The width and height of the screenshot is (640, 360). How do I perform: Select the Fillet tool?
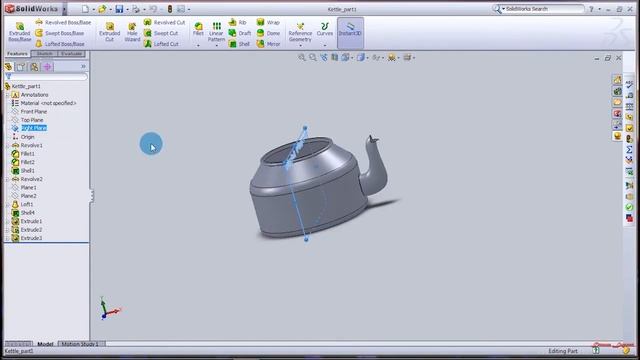[x=198, y=29]
